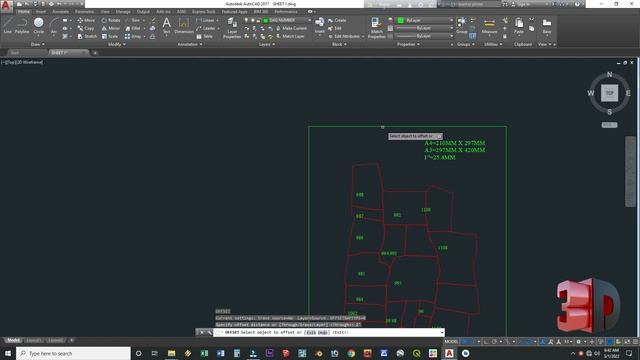Screen dimensions: 640x360
Task: Click Create block button
Action: point(337,20)
